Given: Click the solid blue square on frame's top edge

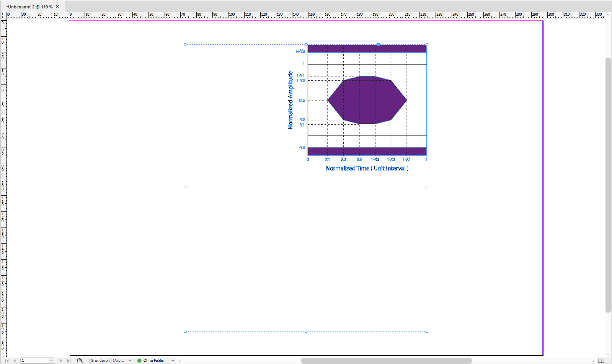Looking at the screenshot, I should pos(379,44).
